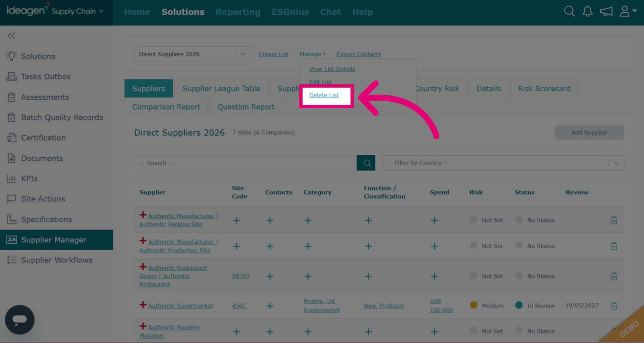Add contacts for Authentic Supermarket
644x343 pixels.
[270, 306]
